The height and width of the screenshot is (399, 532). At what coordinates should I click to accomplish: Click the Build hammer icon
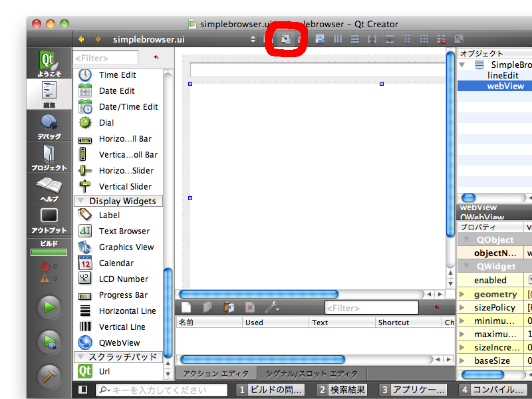point(49,376)
